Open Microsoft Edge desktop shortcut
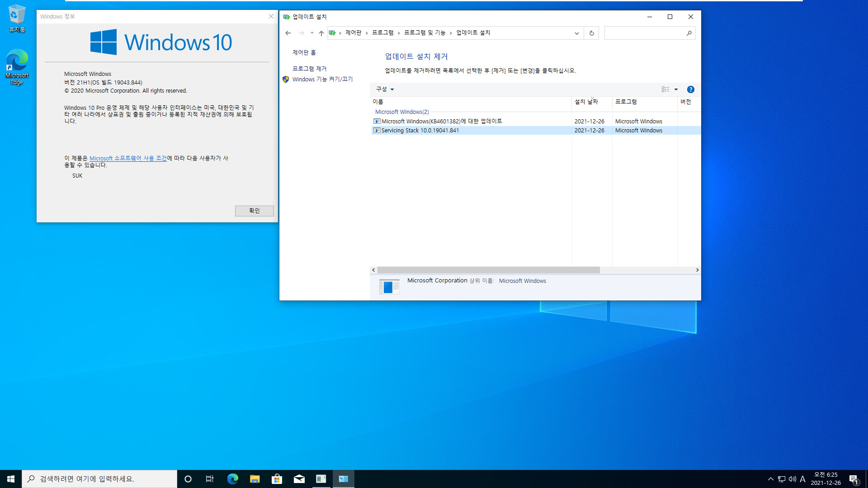Screen dimensions: 868x488 point(17,67)
